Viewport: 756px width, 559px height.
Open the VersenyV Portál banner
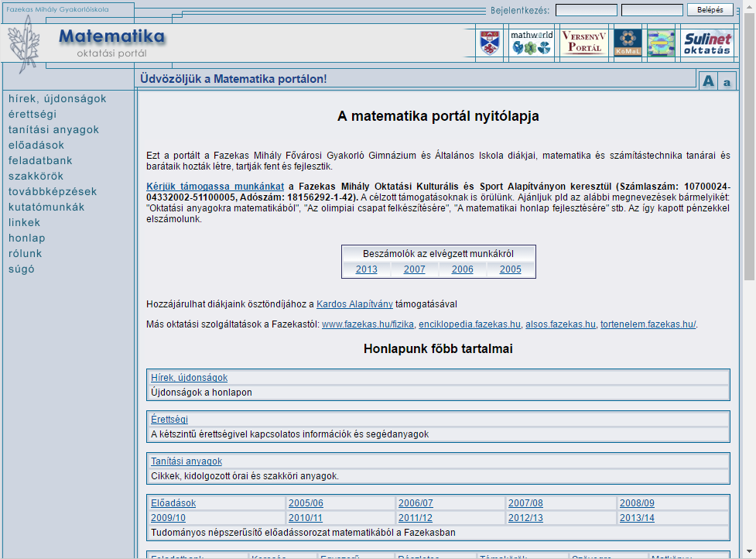coord(584,43)
